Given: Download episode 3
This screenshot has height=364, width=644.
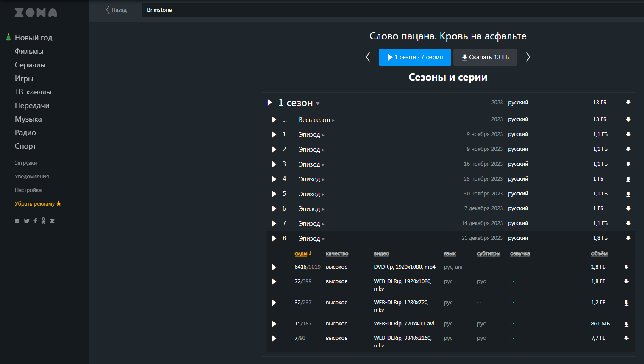Looking at the screenshot, I should coord(628,164).
